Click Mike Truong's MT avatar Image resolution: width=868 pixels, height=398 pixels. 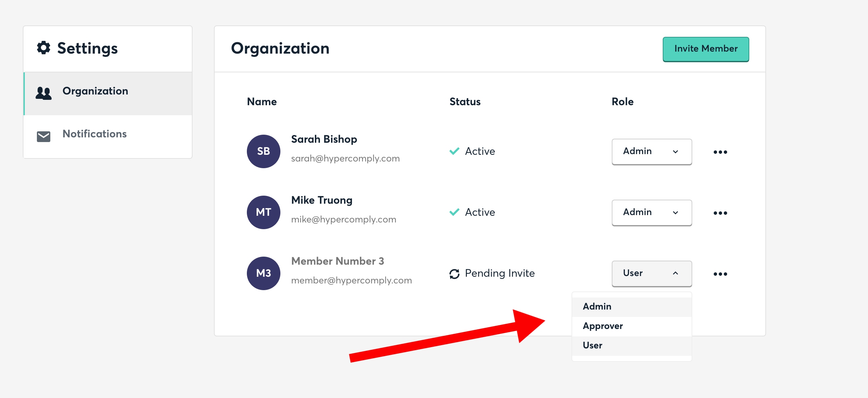click(x=263, y=212)
